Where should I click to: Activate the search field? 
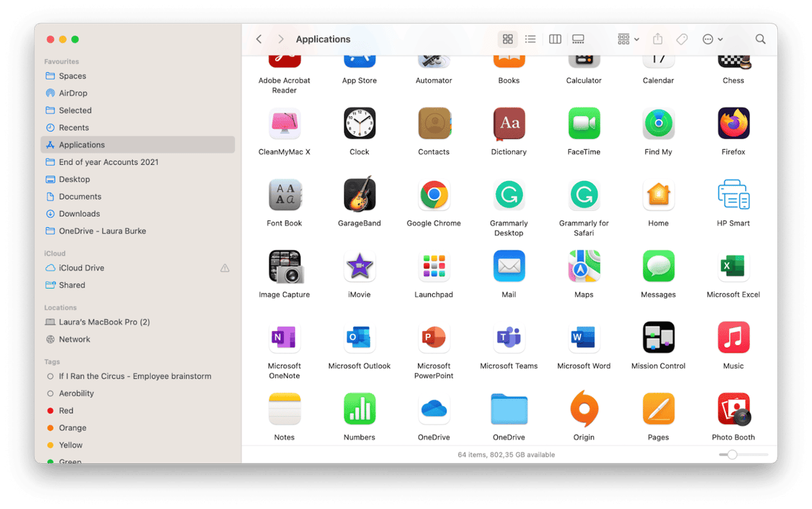[x=760, y=39]
